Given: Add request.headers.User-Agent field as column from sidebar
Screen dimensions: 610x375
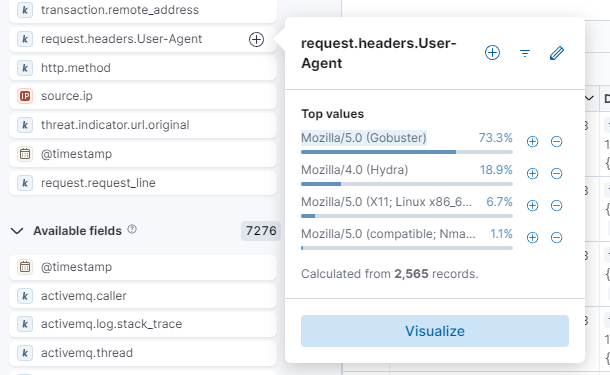Looking at the screenshot, I should click(x=256, y=39).
